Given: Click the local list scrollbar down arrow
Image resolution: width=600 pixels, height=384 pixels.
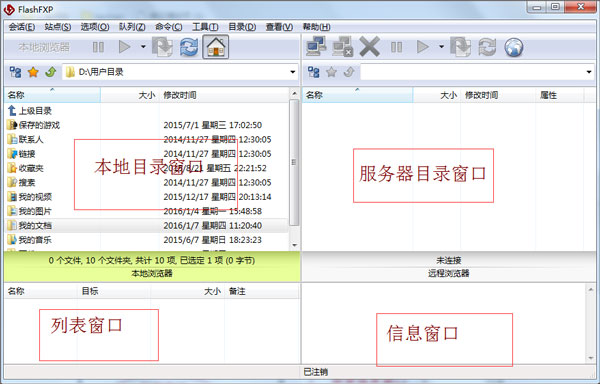Looking at the screenshot, I should [x=294, y=245].
